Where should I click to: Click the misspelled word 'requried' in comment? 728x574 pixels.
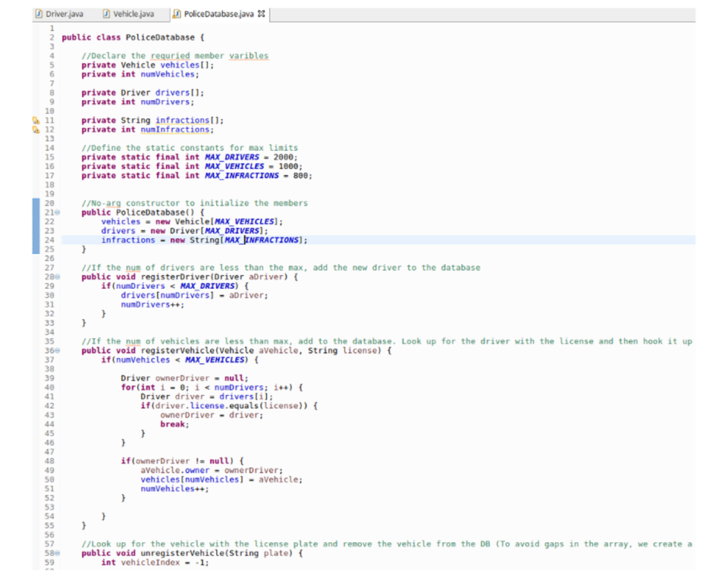[170, 55]
